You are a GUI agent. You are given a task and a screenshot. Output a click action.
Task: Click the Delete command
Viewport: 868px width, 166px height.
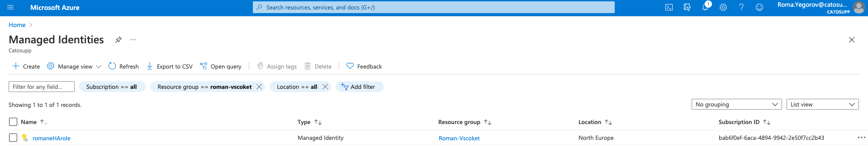pyautogui.click(x=318, y=66)
